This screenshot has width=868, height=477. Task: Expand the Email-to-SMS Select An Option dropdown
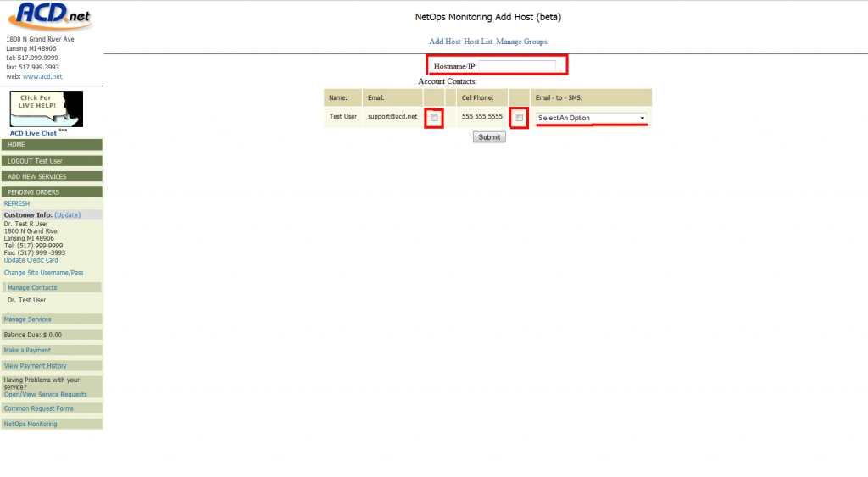point(591,118)
